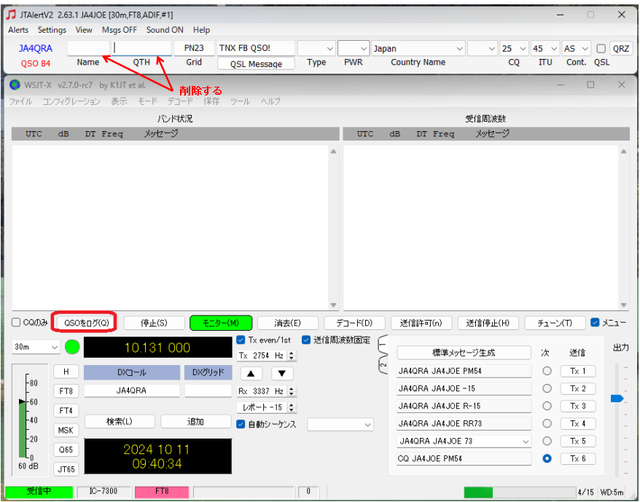Click the blue output power slider handle

pyautogui.click(x=617, y=398)
